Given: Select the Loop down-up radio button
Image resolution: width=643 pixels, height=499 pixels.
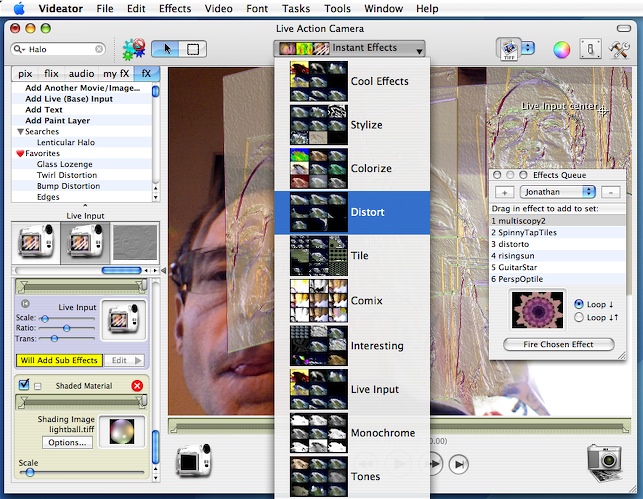Looking at the screenshot, I should coord(579,317).
